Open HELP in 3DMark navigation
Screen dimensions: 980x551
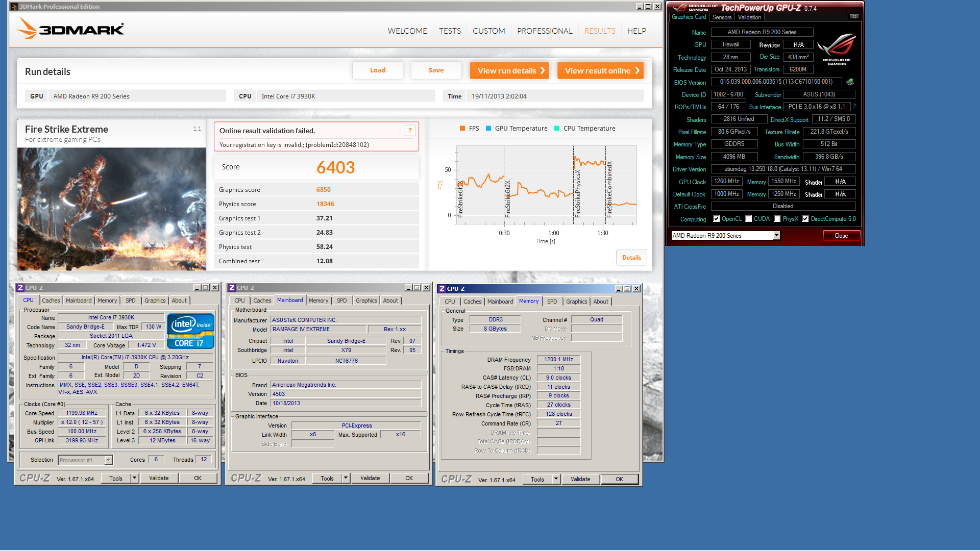click(x=636, y=31)
